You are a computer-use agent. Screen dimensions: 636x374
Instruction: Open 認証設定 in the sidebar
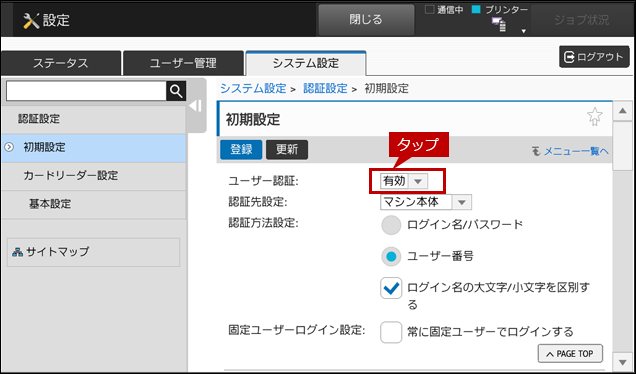pyautogui.click(x=94, y=119)
